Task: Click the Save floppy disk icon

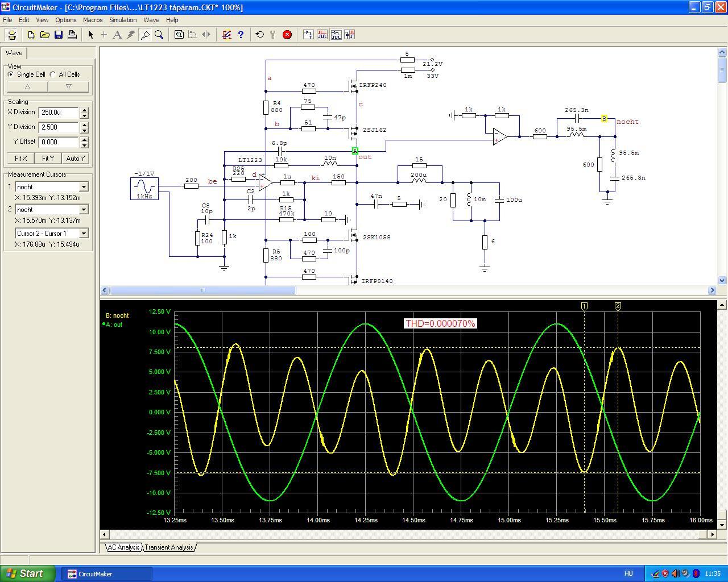Action: (59, 35)
